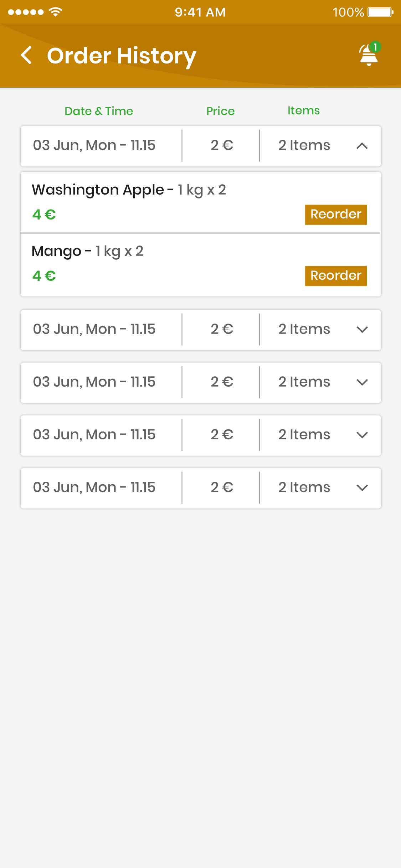This screenshot has height=868, width=401.
Task: Tap the battery indicator icon
Action: tap(380, 12)
